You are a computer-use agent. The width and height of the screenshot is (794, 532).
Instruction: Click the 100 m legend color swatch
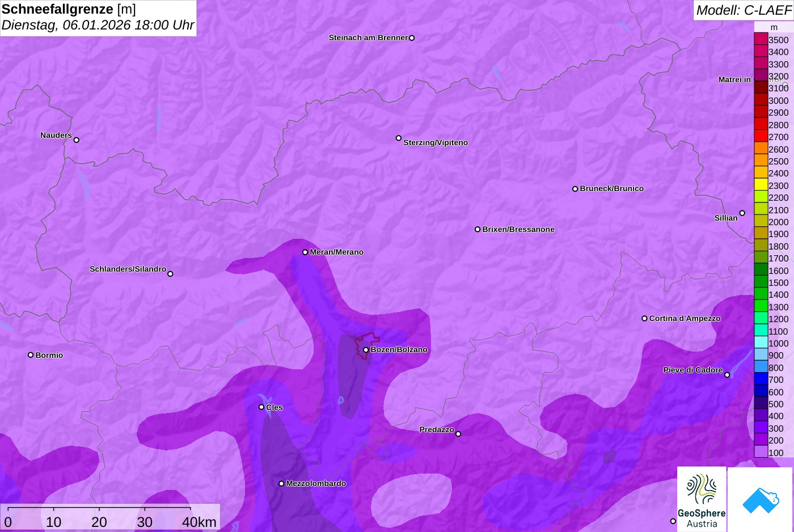(761, 452)
